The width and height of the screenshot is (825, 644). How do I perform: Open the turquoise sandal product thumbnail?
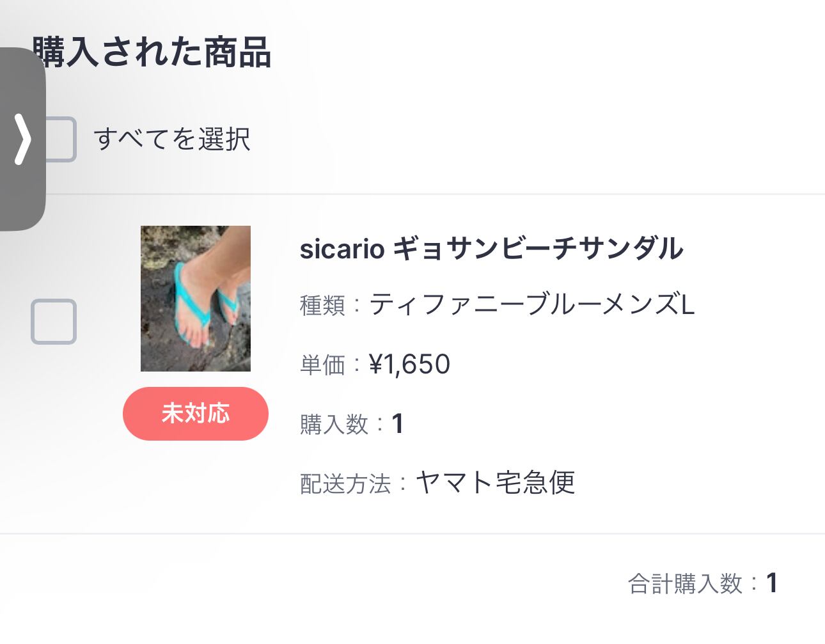pos(196,299)
